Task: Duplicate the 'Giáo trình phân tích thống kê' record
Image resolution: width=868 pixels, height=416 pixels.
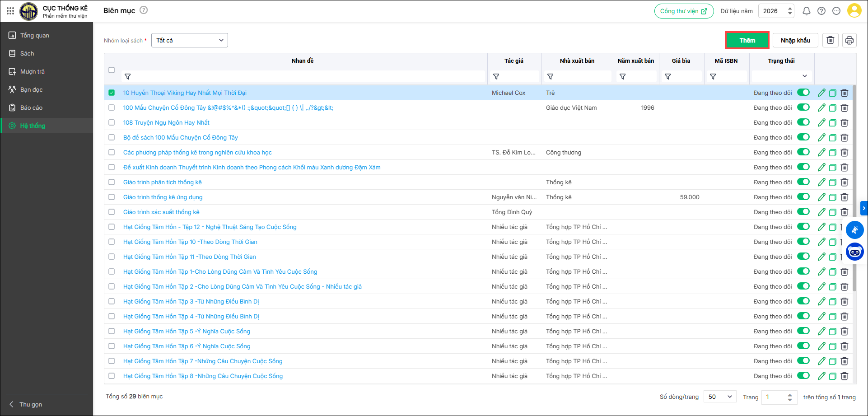Action: (x=833, y=182)
